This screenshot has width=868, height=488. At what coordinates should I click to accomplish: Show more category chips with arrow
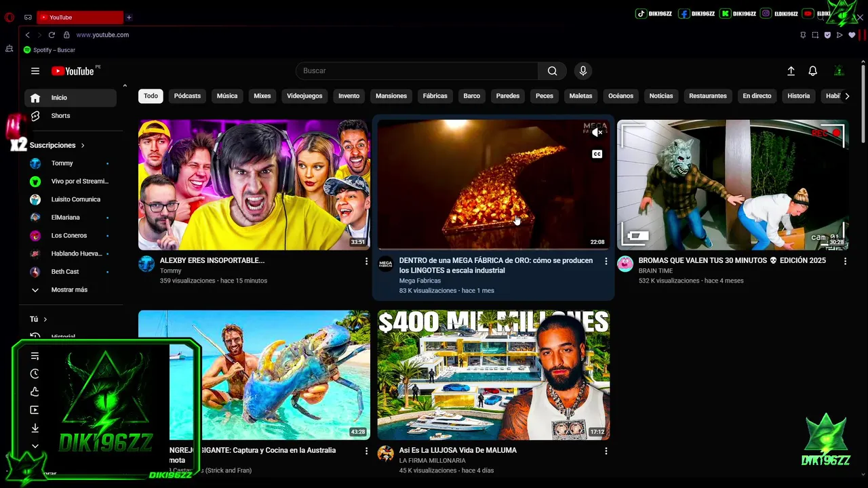click(x=846, y=96)
